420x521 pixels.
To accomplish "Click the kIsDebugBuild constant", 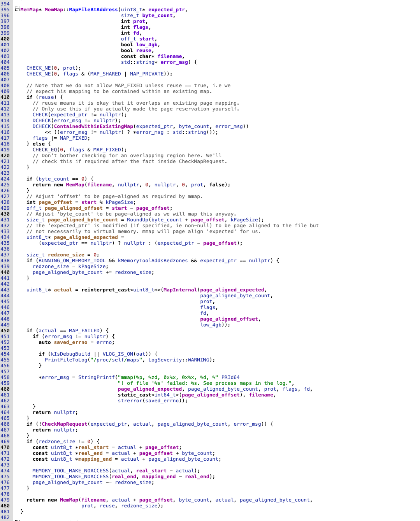I will 70,354.
